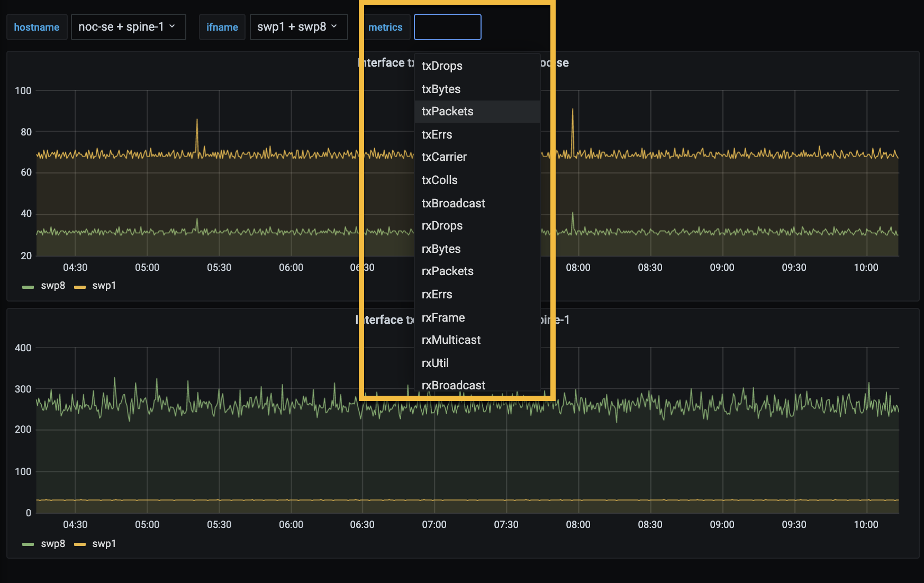The image size is (924, 583).
Task: Pick rxMulticast from the dropdown
Action: tap(451, 340)
